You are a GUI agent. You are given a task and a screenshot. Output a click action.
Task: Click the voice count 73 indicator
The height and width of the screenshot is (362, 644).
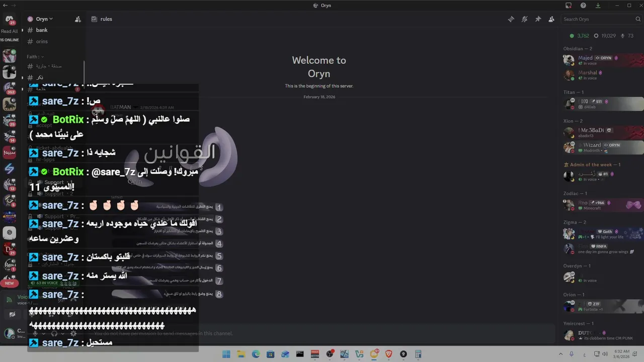pyautogui.click(x=627, y=36)
